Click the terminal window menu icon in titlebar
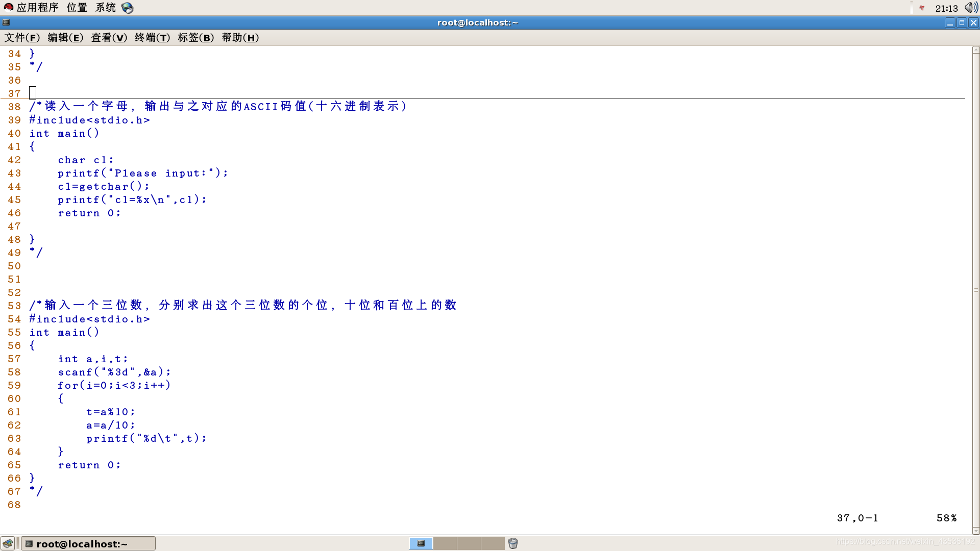Image resolution: width=980 pixels, height=551 pixels. [6, 22]
